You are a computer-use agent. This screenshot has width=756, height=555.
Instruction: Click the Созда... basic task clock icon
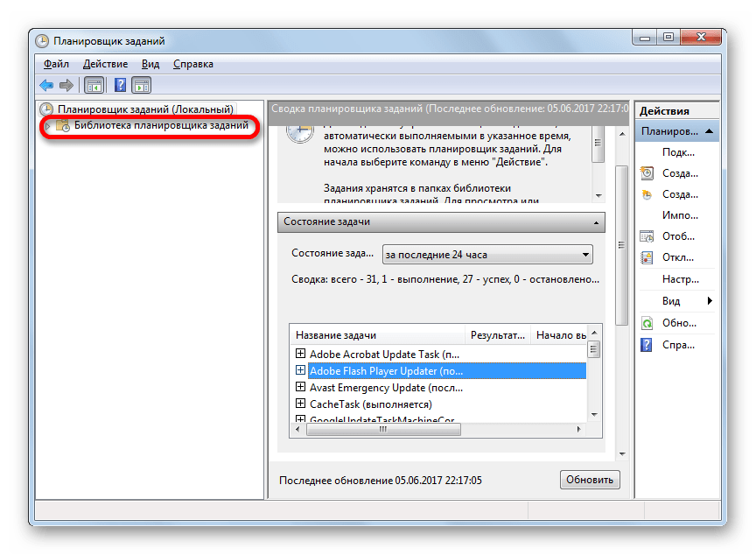click(647, 173)
